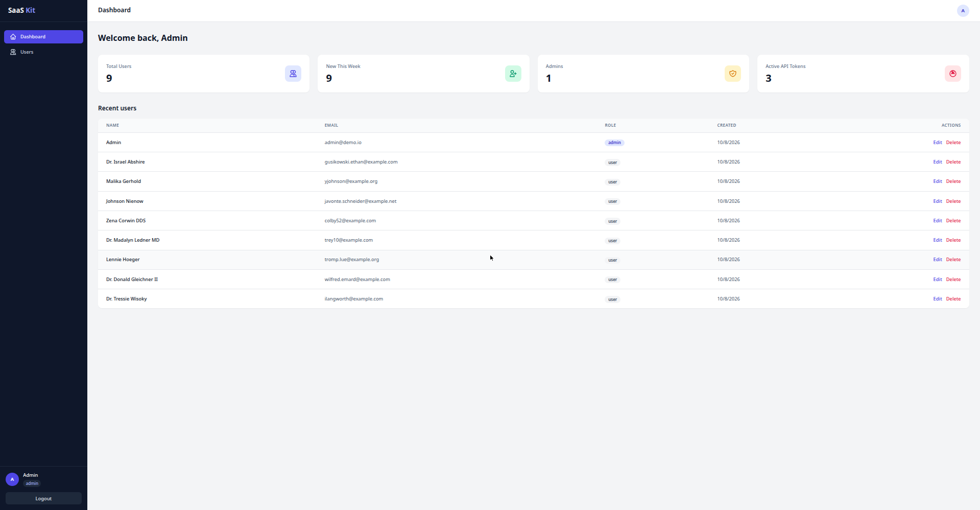Image resolution: width=980 pixels, height=510 pixels.
Task: Click the EMAIL column header
Action: pyautogui.click(x=331, y=125)
